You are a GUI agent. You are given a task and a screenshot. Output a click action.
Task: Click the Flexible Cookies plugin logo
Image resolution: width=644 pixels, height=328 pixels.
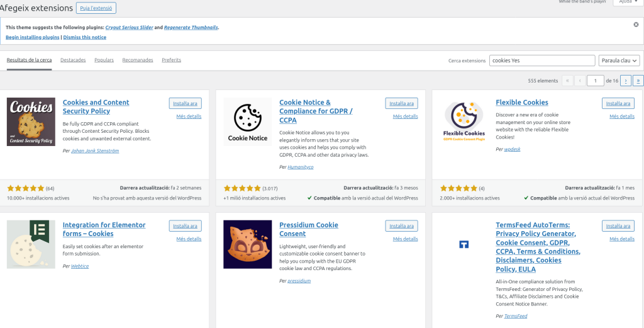(464, 122)
